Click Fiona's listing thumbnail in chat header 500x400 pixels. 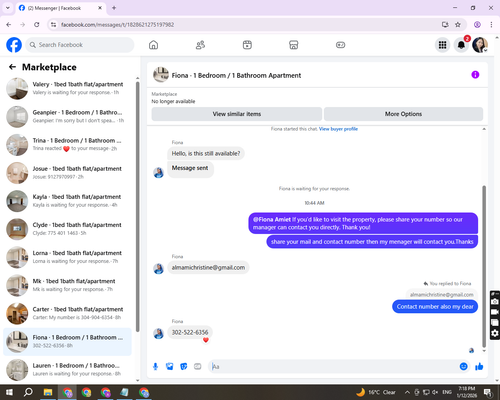click(161, 75)
